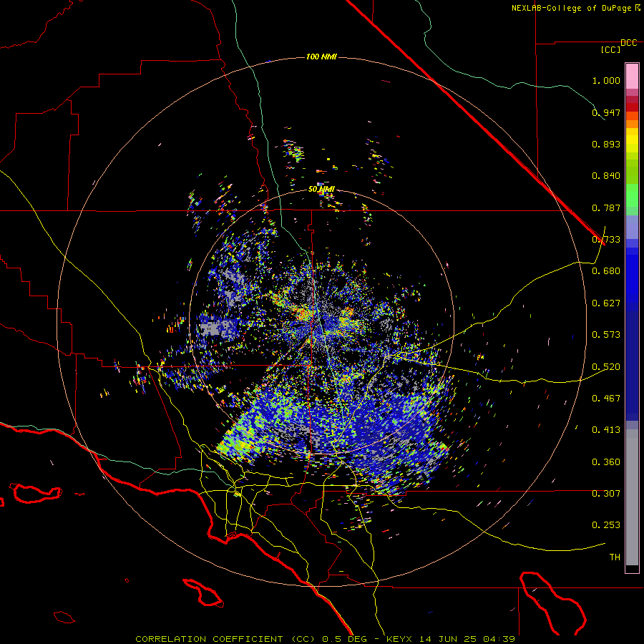This screenshot has width=644, height=644.
Task: Click the 0.573 scale label
Action: 606,335
